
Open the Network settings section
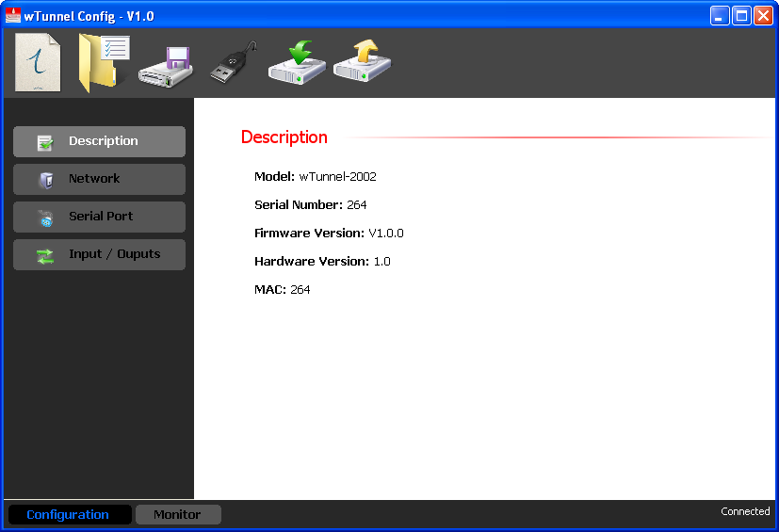click(x=99, y=179)
